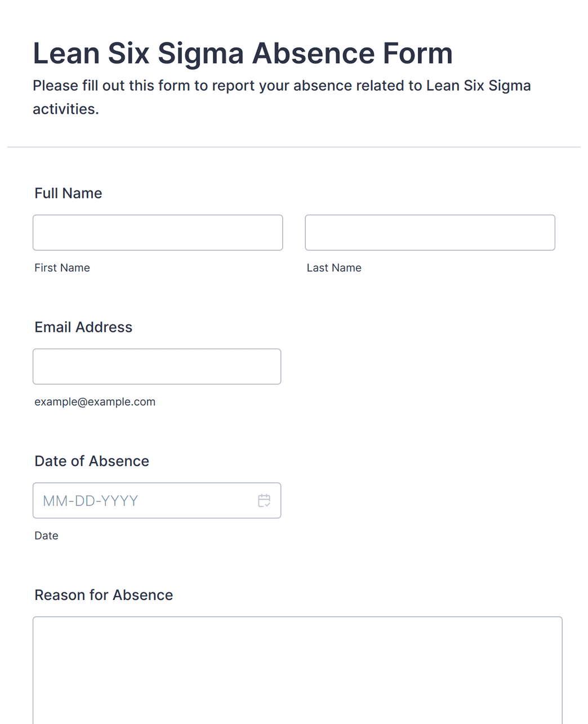
Task: Click the First Name sublabel text
Action: click(x=62, y=268)
